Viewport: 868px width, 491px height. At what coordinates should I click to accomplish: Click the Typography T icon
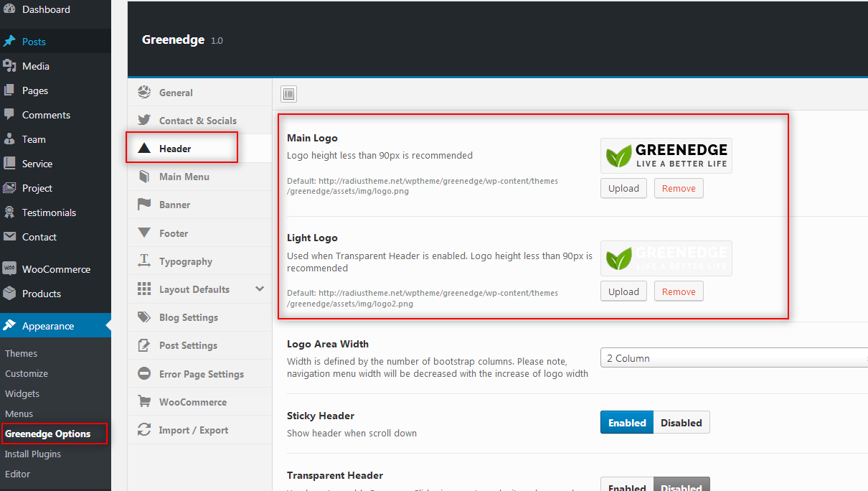click(x=144, y=261)
